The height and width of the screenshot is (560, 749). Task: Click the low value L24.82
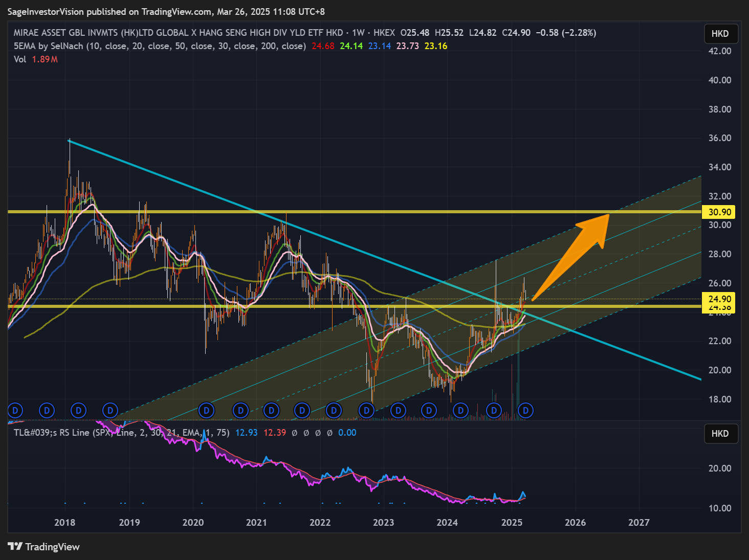pos(483,33)
